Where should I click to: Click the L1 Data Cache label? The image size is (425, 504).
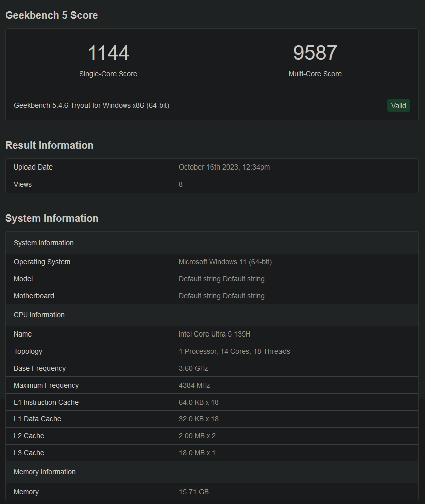point(37,419)
